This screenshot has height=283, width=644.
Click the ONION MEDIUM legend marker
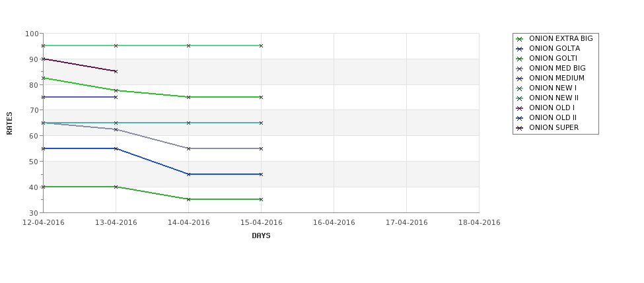[x=520, y=79]
